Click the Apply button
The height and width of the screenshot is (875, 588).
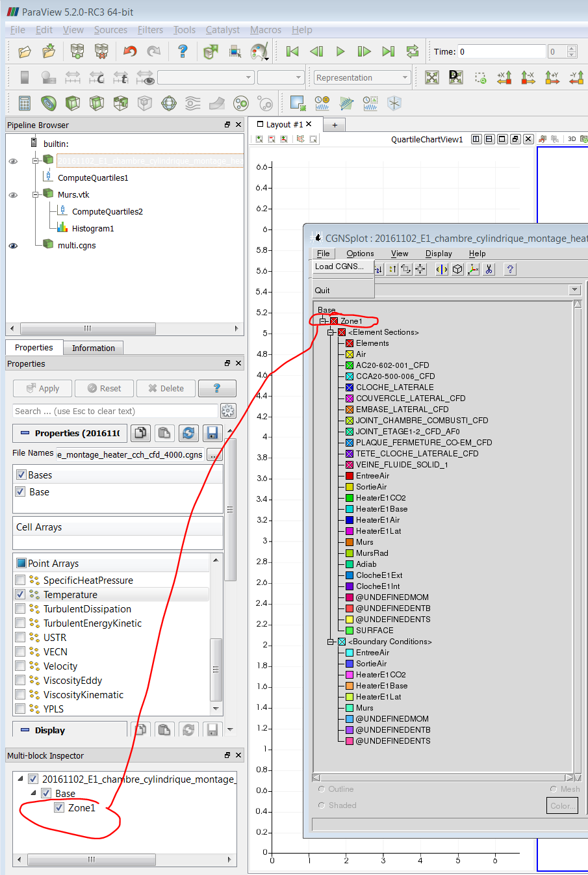click(43, 388)
